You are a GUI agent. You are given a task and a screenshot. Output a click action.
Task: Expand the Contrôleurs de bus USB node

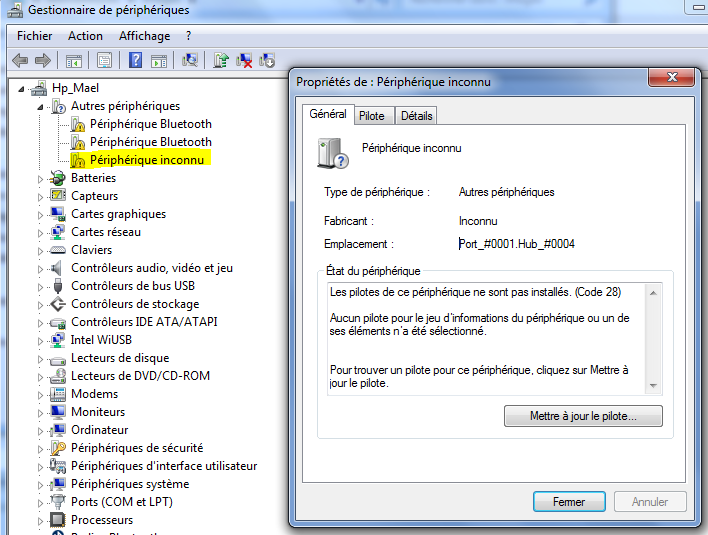point(41,286)
